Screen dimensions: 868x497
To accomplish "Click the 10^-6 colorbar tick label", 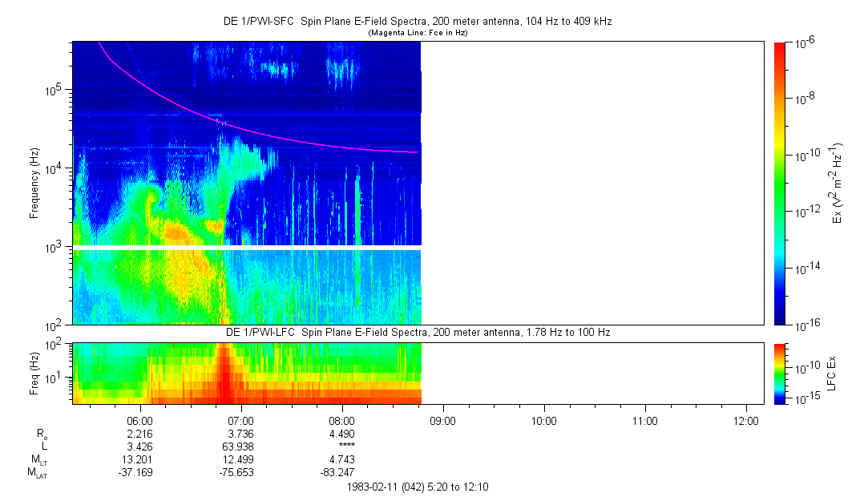I will tap(804, 42).
